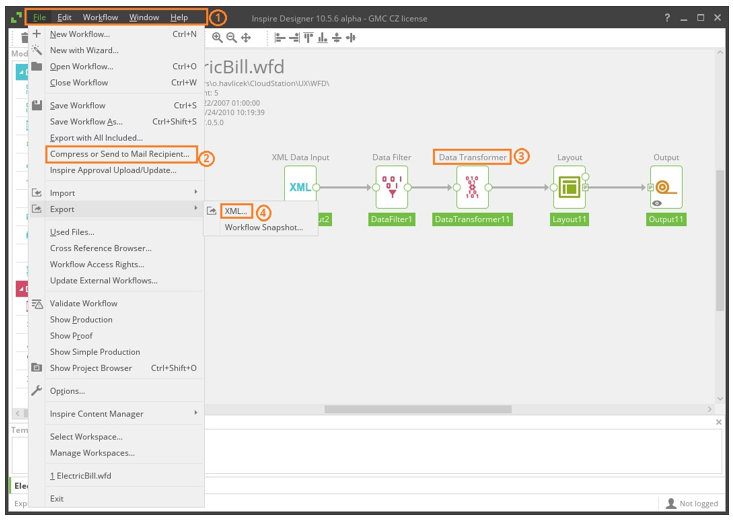The image size is (733, 521).
Task: Click the zoom in magnifier icon
Action: pos(217,38)
